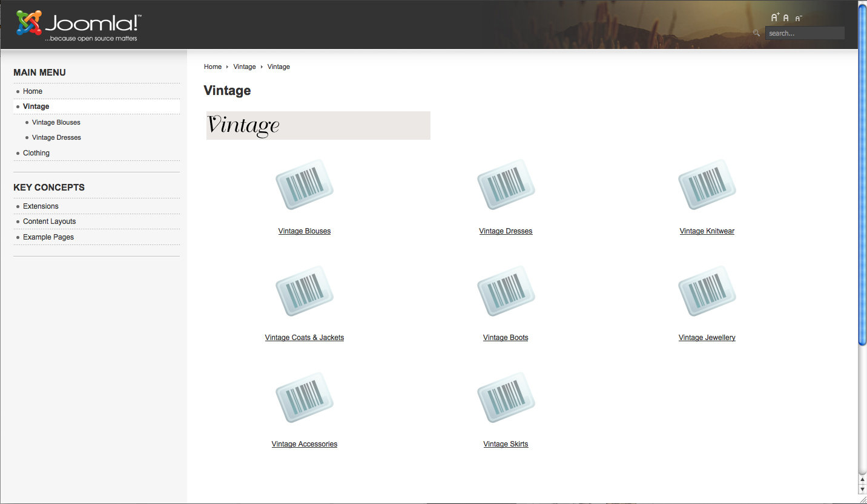This screenshot has height=504, width=867.
Task: Open the Vintage Knitwear barcode icon
Action: (707, 185)
